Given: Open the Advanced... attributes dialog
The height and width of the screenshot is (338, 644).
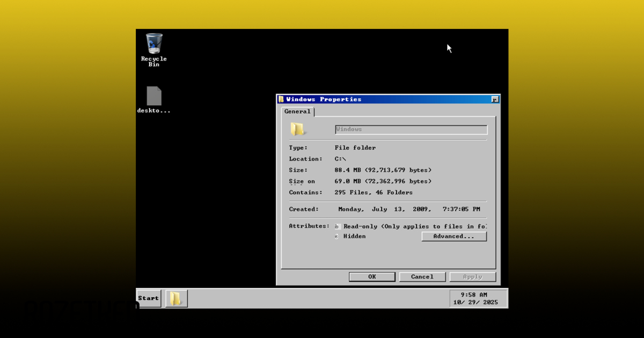Looking at the screenshot, I should pos(453,237).
